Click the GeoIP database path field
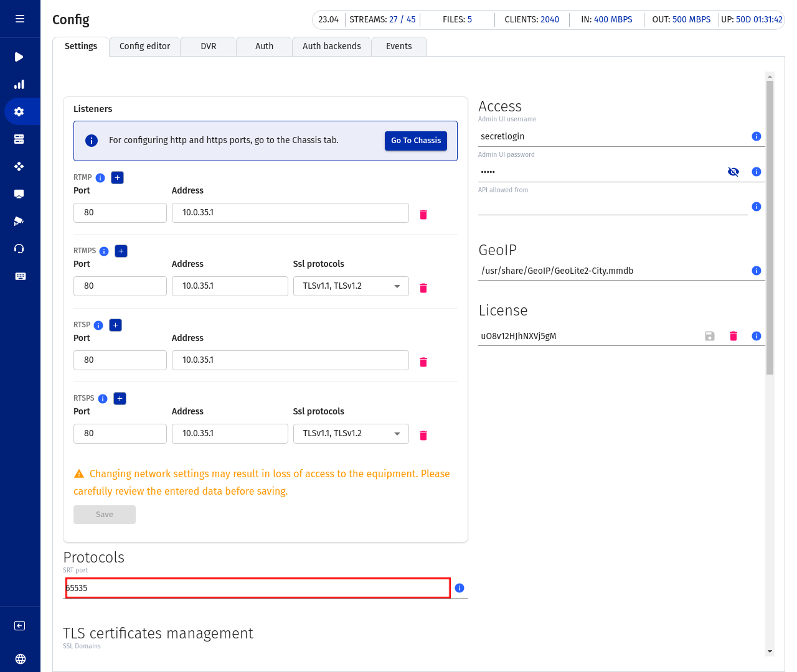The image size is (797, 672). [x=613, y=271]
